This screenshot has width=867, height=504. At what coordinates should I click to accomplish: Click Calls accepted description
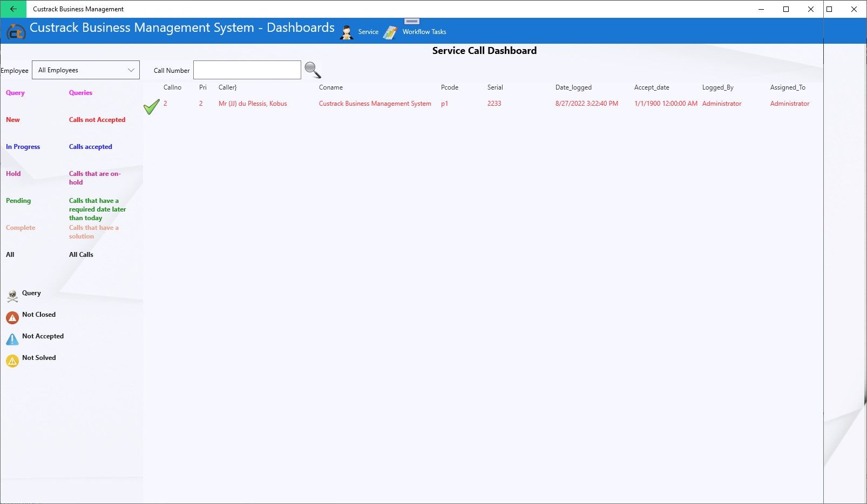point(91,147)
